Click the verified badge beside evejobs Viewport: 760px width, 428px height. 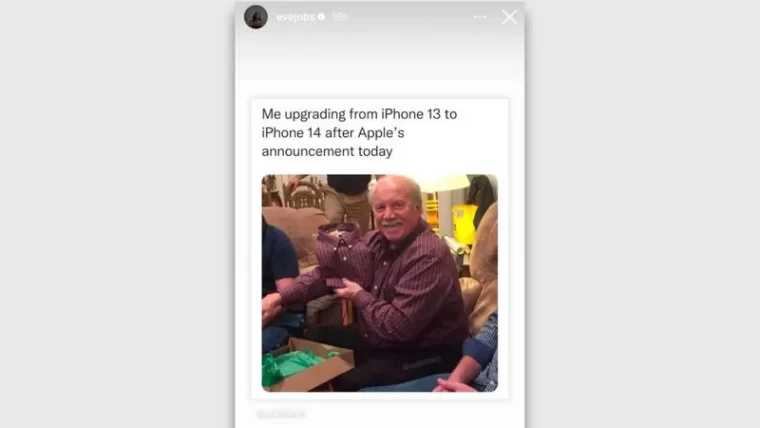[x=321, y=16]
